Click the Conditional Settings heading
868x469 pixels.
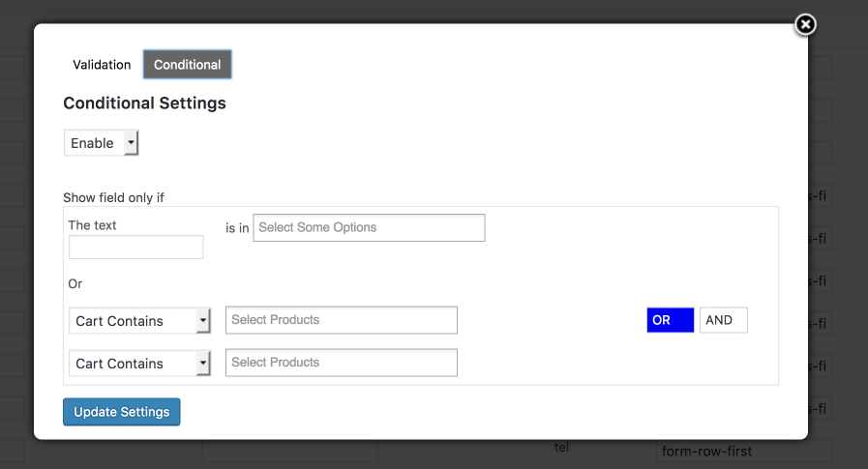coord(144,103)
